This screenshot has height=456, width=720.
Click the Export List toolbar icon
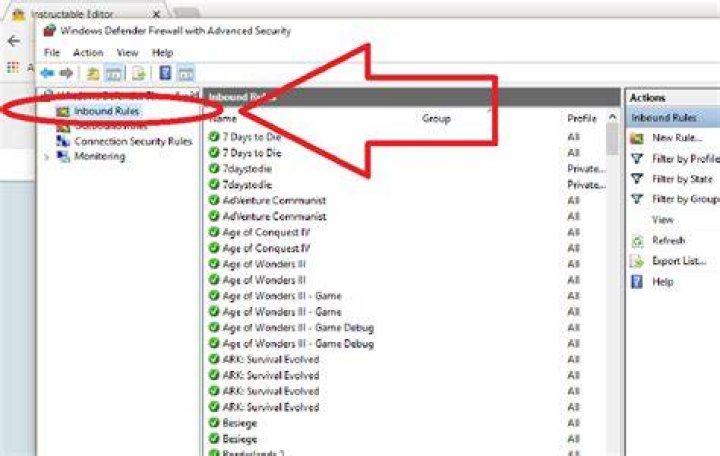(138, 73)
